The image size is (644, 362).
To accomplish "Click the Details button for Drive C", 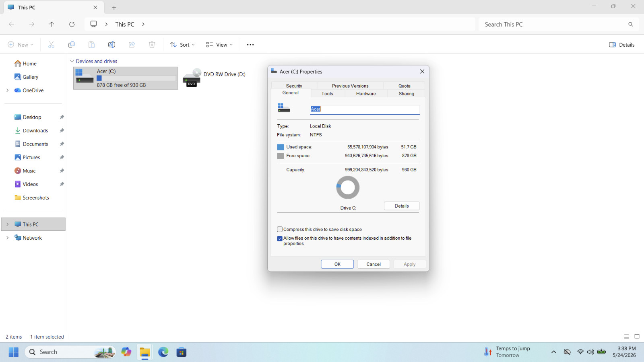I will click(402, 206).
